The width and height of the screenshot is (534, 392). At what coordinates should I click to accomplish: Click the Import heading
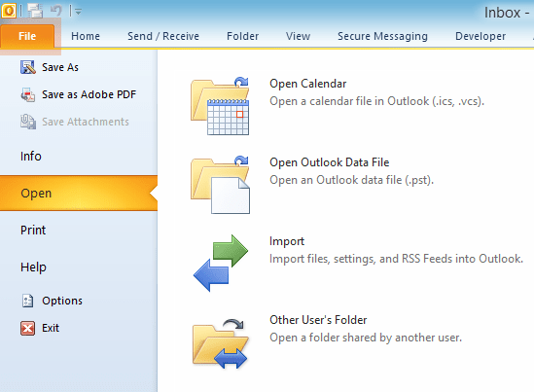(x=287, y=241)
